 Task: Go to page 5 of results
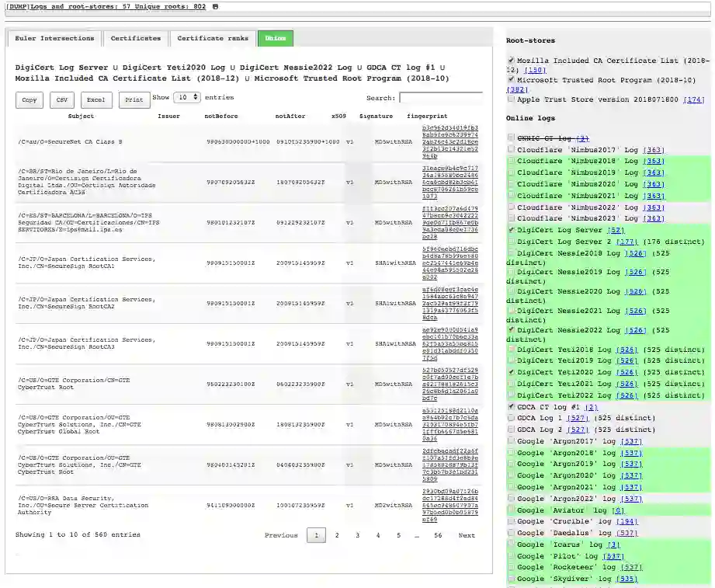[398, 535]
